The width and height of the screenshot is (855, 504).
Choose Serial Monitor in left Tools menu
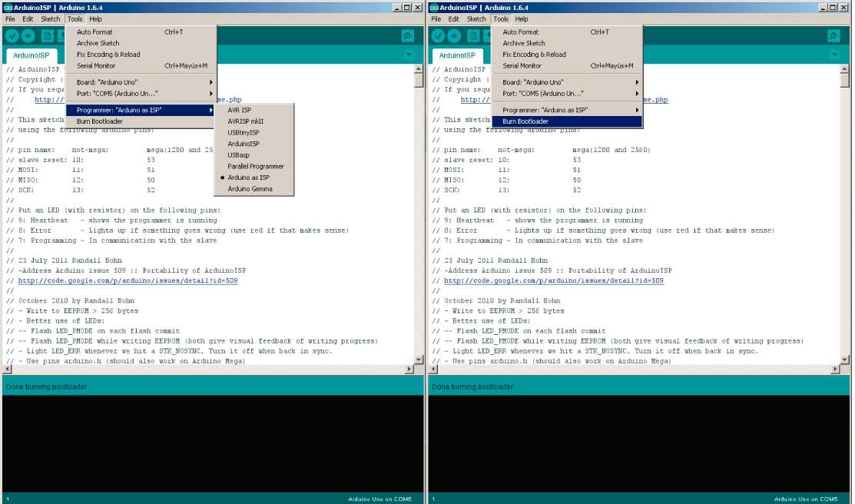click(140, 66)
